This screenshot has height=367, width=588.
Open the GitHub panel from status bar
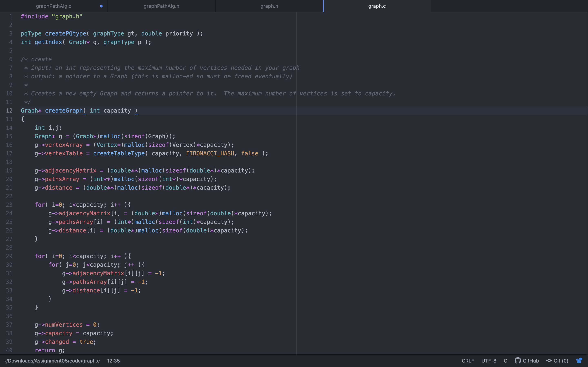(527, 361)
